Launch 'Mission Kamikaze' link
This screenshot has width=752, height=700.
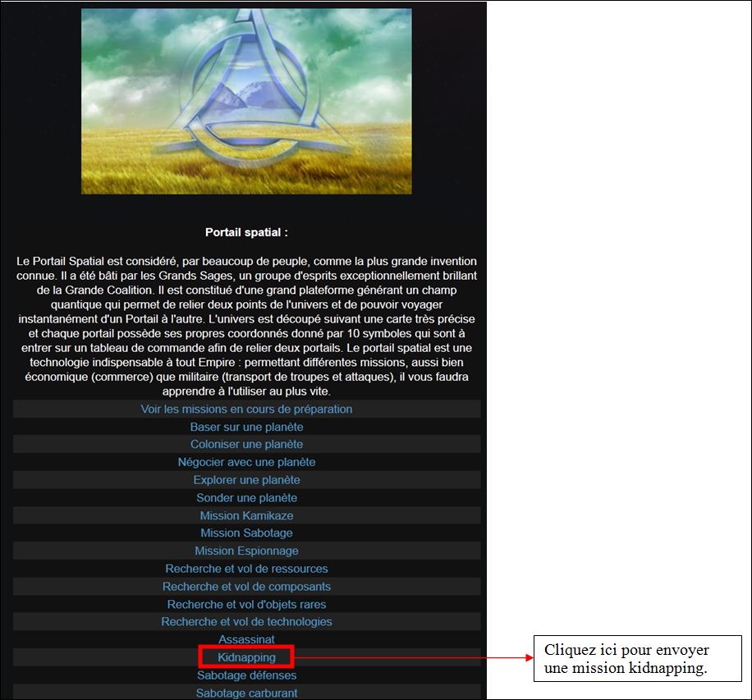click(246, 515)
